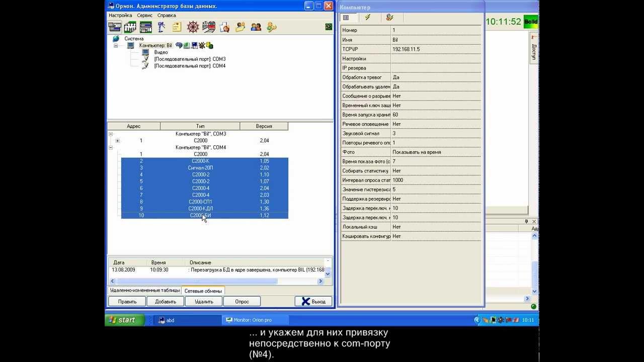Click the Добавить button
The height and width of the screenshot is (362, 644).
[166, 302]
